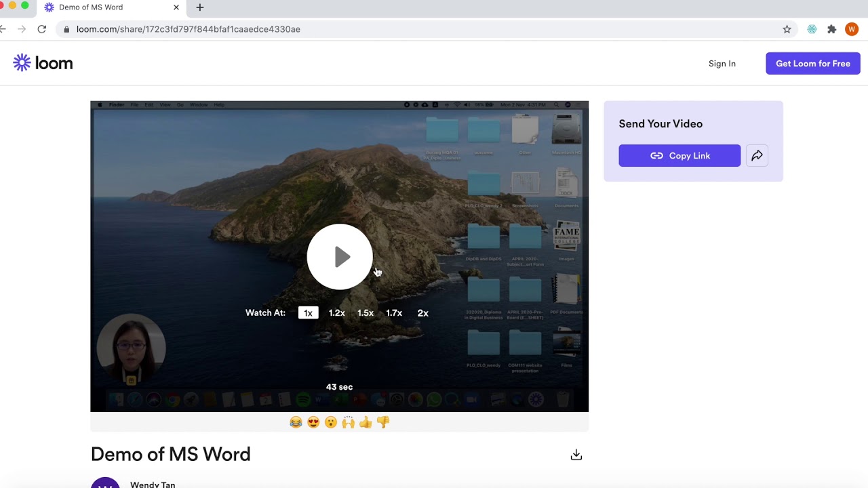
Task: React with the thumbs down emoji
Action: 383,422
